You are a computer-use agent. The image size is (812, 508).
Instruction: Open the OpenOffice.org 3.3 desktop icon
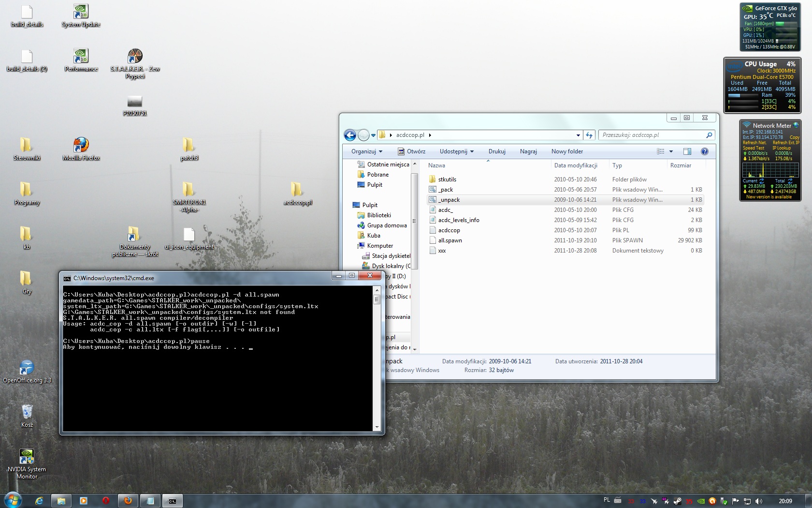coord(27,368)
